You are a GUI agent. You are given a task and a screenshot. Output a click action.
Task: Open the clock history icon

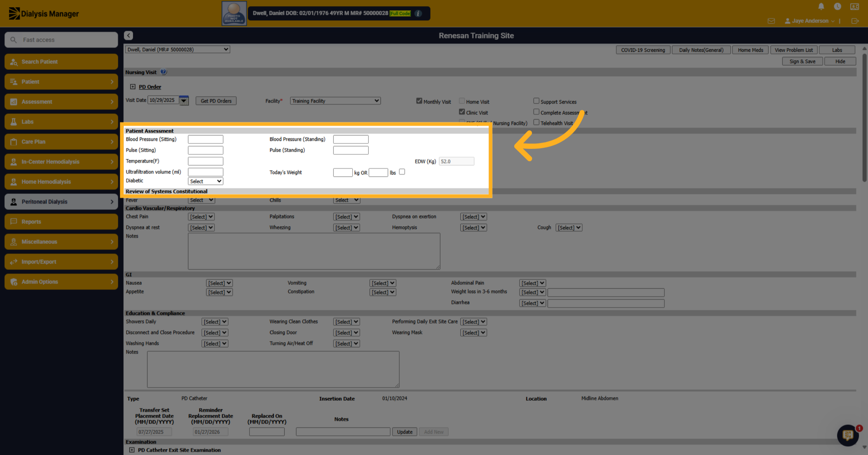click(x=837, y=6)
